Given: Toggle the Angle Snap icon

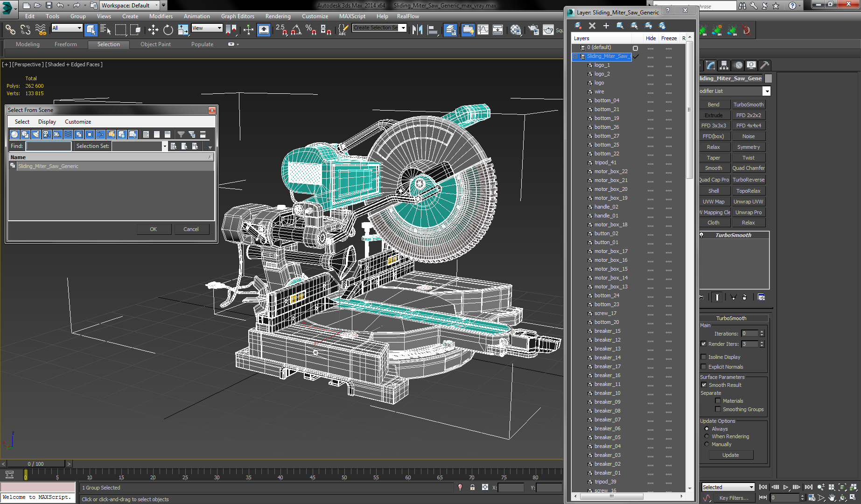Looking at the screenshot, I should click(x=296, y=30).
